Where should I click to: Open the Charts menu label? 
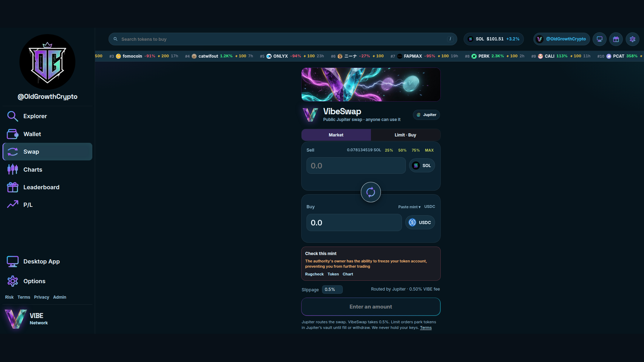[33, 169]
